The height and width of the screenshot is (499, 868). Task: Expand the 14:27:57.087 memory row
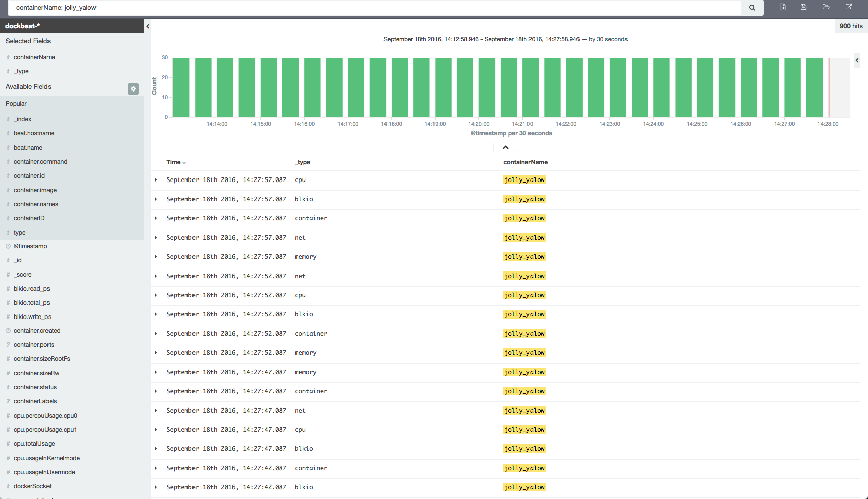[x=156, y=257]
